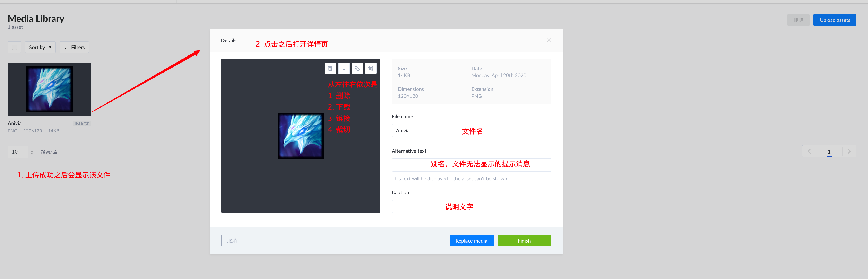The height and width of the screenshot is (279, 868).
Task: Click the trash delete icon on preview
Action: [x=330, y=68]
